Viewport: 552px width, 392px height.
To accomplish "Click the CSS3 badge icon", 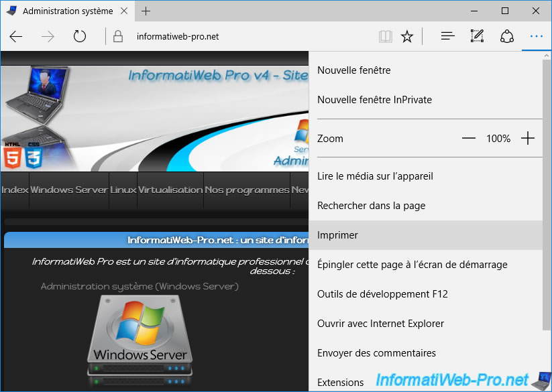I will click(x=34, y=155).
